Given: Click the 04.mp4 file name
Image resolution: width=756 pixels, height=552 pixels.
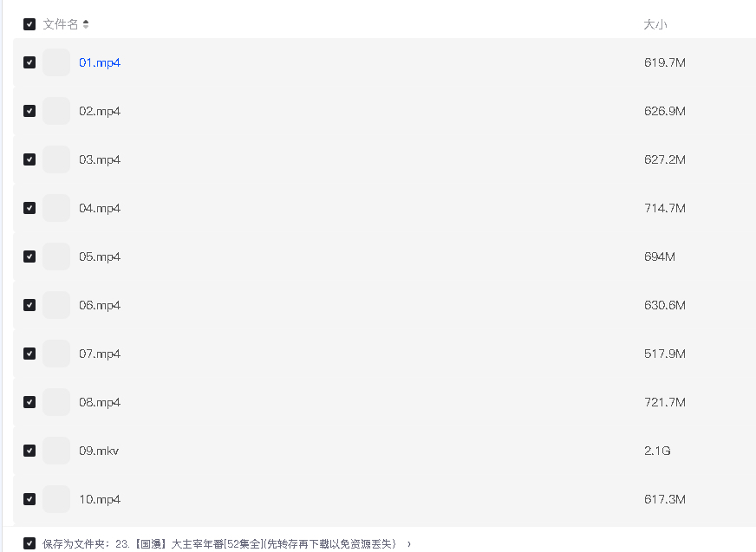Looking at the screenshot, I should [100, 208].
